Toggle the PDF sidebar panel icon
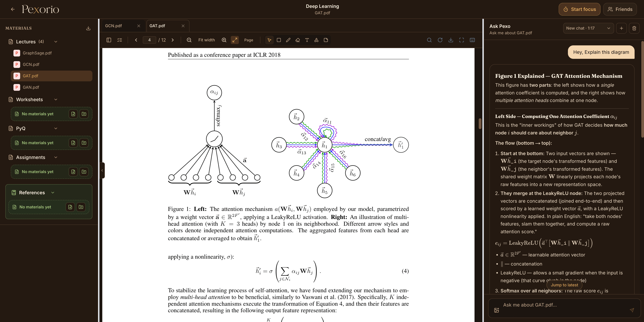The image size is (644, 322). 109,40
